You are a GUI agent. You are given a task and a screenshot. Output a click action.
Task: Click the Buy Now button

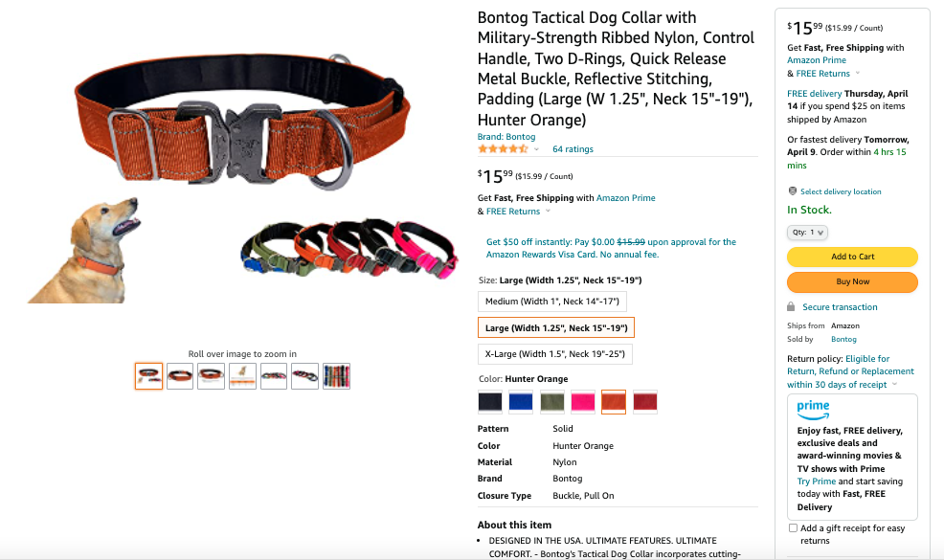tap(852, 281)
